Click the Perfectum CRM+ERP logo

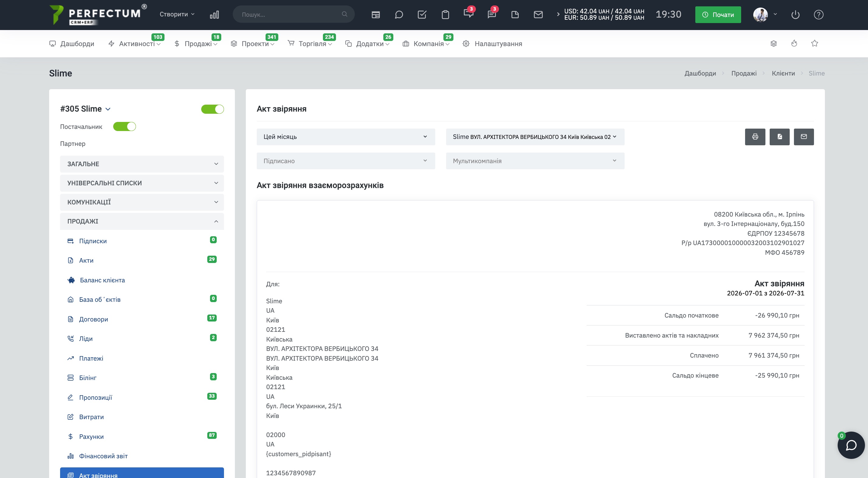pyautogui.click(x=98, y=15)
